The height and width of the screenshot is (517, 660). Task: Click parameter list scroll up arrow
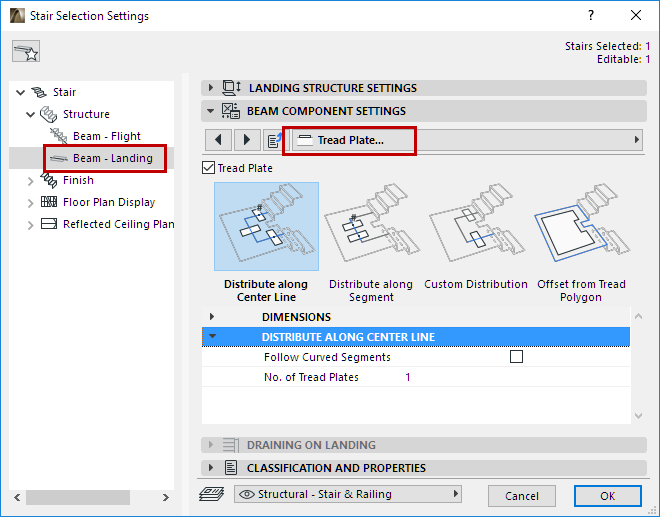pyautogui.click(x=638, y=316)
